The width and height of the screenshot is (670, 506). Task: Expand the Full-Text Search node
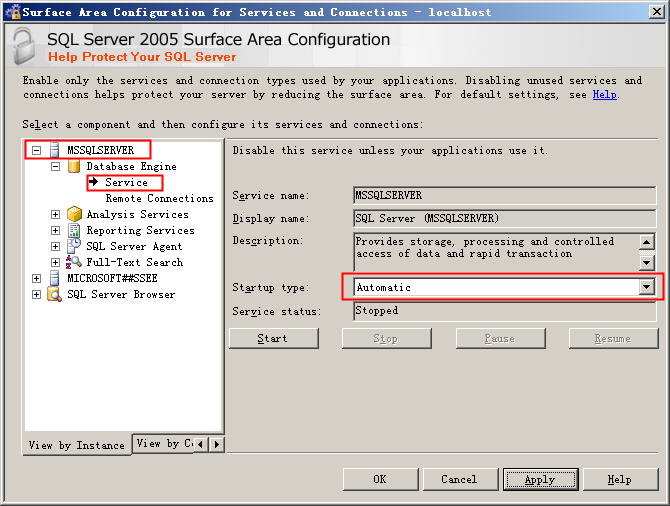pos(56,262)
